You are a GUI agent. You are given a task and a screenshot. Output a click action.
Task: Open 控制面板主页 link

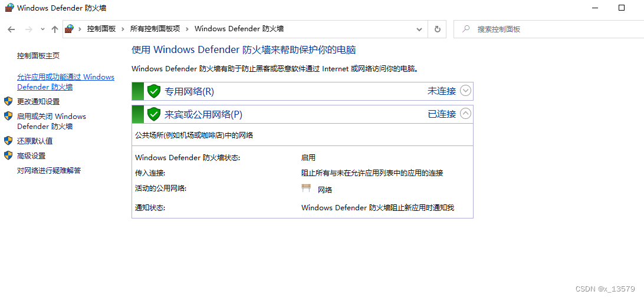38,56
